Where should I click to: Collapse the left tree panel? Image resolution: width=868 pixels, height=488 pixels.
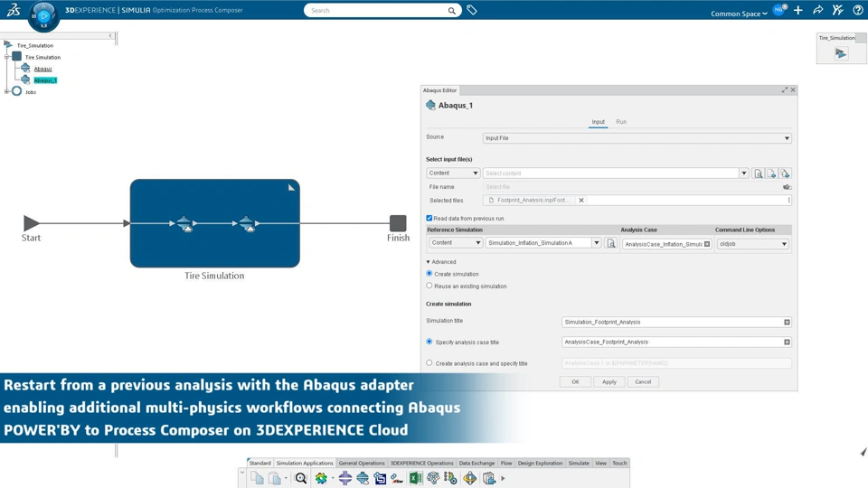tap(110, 36)
